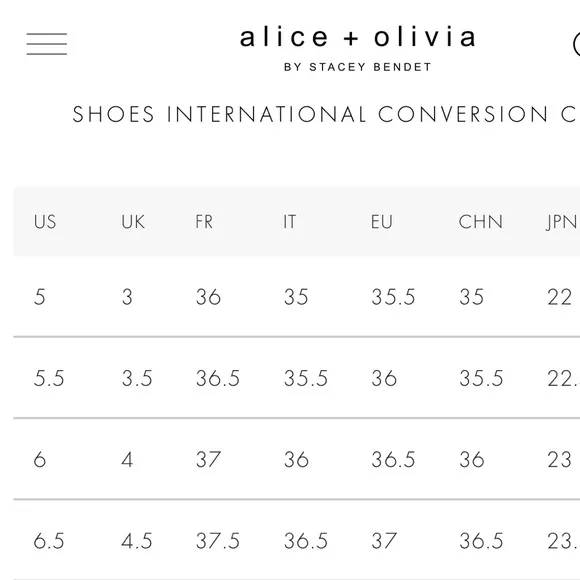Select the IT column header
The width and height of the screenshot is (580, 580).
click(x=290, y=222)
